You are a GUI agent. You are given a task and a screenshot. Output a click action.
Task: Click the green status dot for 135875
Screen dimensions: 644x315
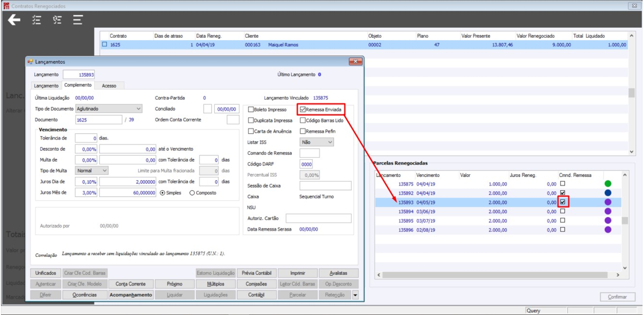click(608, 184)
